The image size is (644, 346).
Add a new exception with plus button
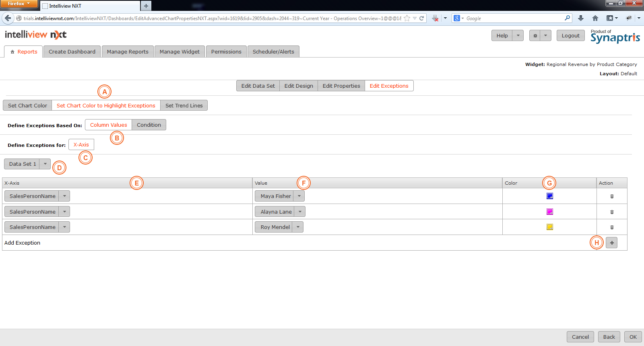pyautogui.click(x=611, y=243)
